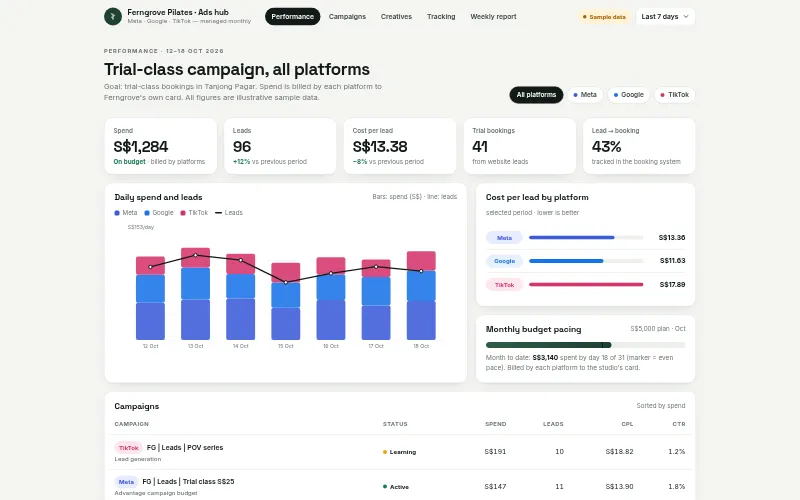Click the Meta cost per lead bar
Screen dimensions: 800x500
(586, 237)
